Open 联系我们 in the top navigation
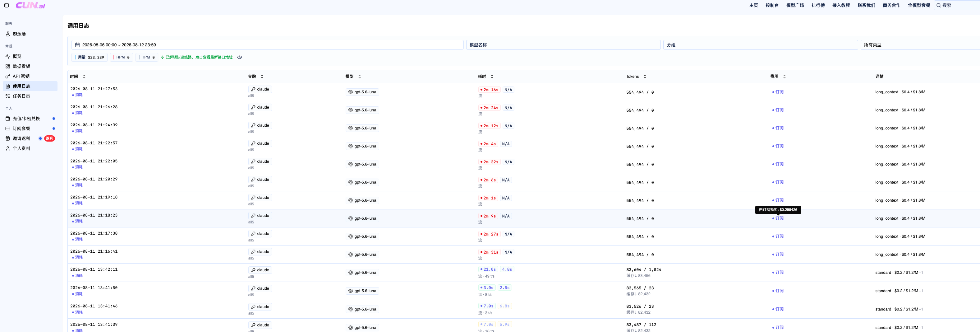The image size is (980, 332). [x=866, y=5]
